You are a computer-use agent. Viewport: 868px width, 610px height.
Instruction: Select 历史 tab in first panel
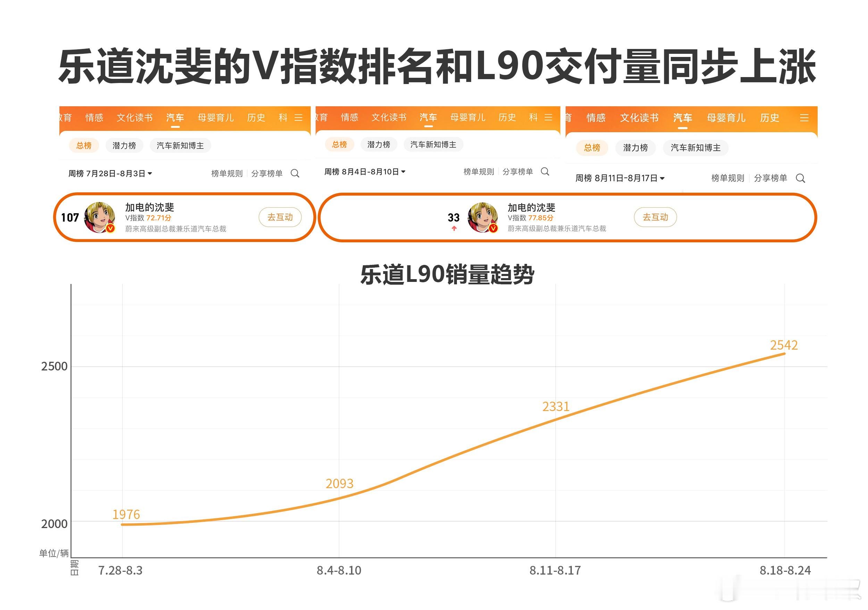coord(256,118)
